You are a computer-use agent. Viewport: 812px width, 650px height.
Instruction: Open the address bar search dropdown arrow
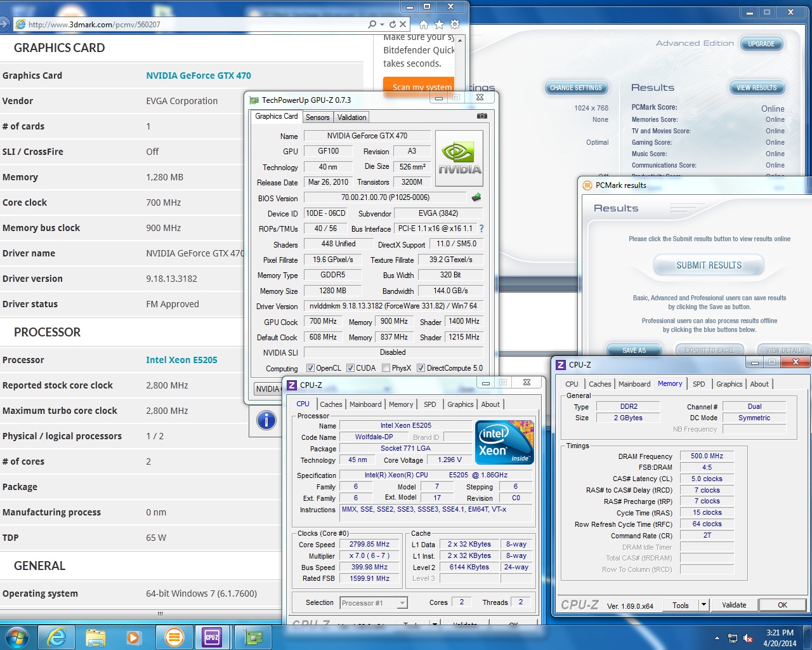[x=382, y=24]
